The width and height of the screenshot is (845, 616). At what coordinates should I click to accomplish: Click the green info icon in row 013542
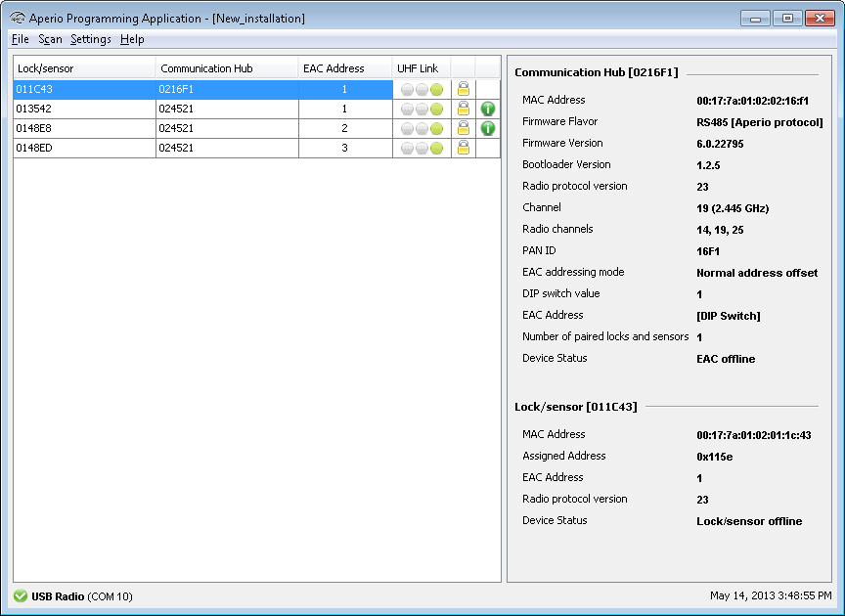488,109
